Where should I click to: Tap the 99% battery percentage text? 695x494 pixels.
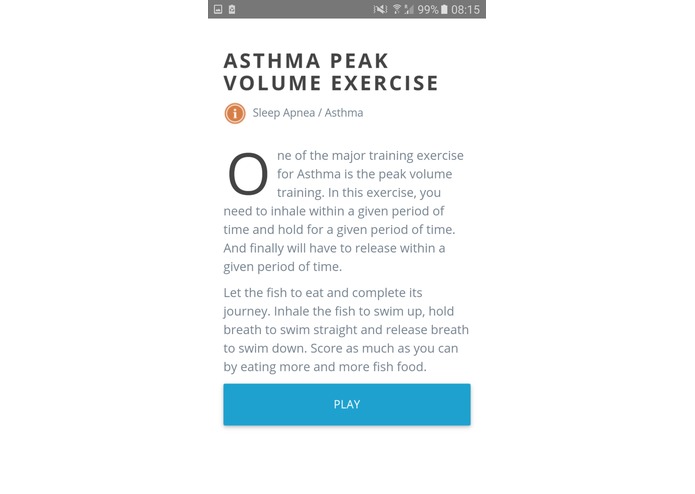coord(428,9)
